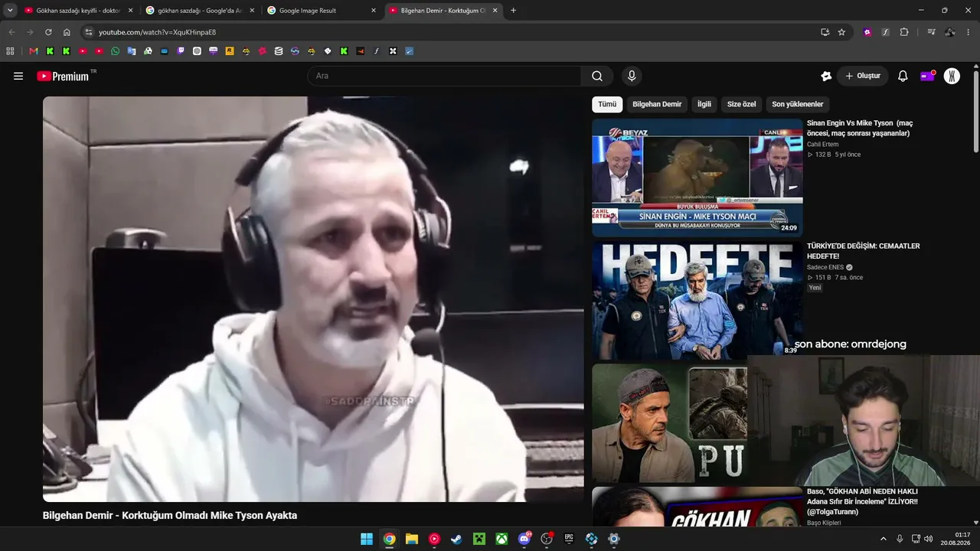
Task: Open the Google Translate bookmark
Action: pyautogui.click(x=132, y=51)
